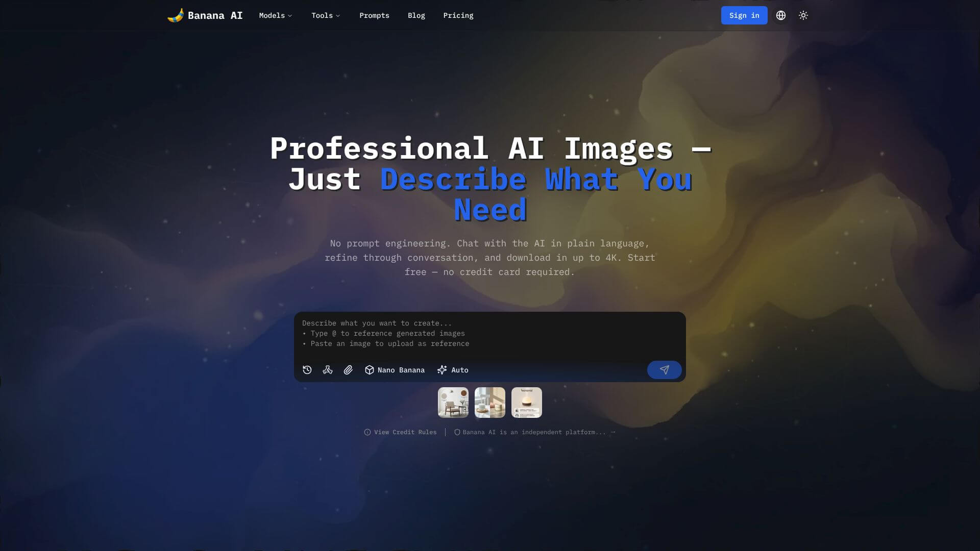Focus the prompt description text area
Image resolution: width=980 pixels, height=551 pixels.
(x=489, y=334)
